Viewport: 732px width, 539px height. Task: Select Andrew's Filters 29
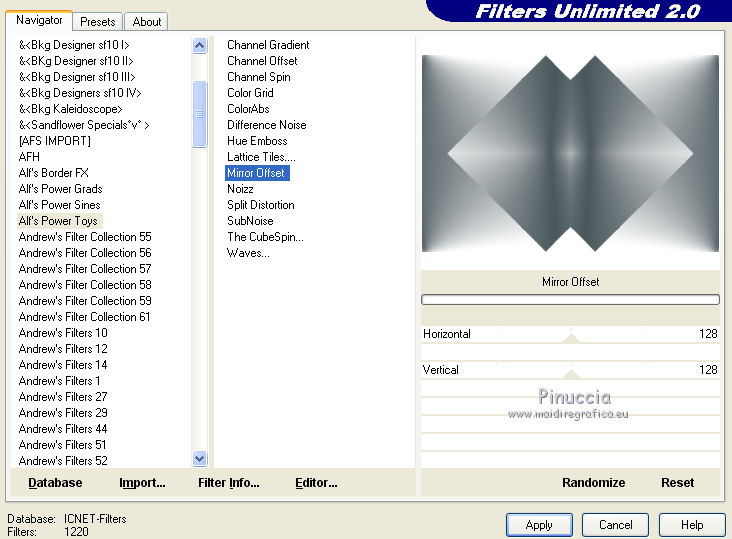63,413
